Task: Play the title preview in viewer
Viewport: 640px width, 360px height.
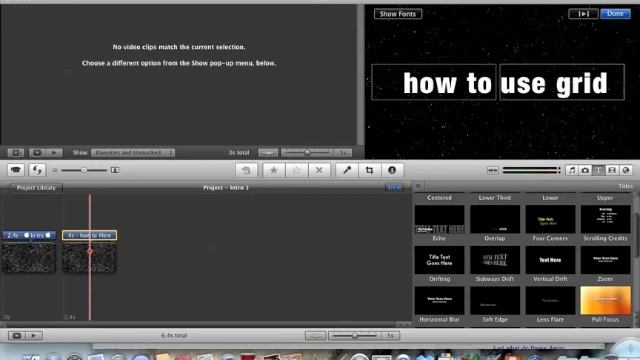Action: [x=583, y=14]
